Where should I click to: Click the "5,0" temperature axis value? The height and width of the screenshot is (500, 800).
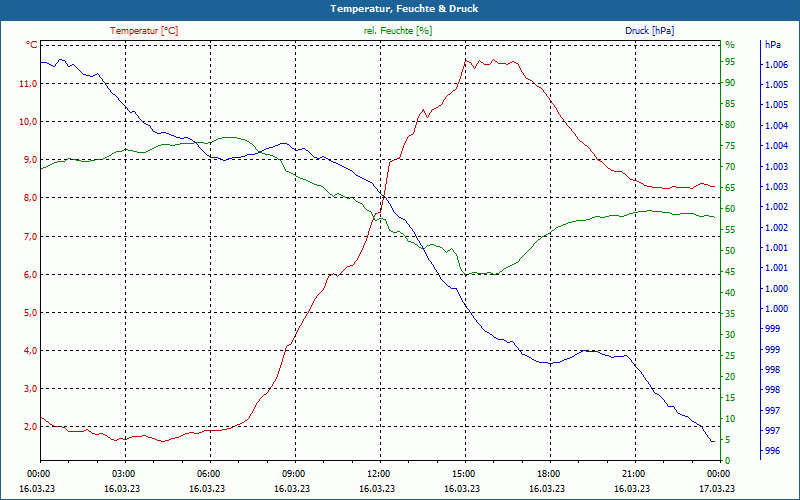[x=30, y=312]
